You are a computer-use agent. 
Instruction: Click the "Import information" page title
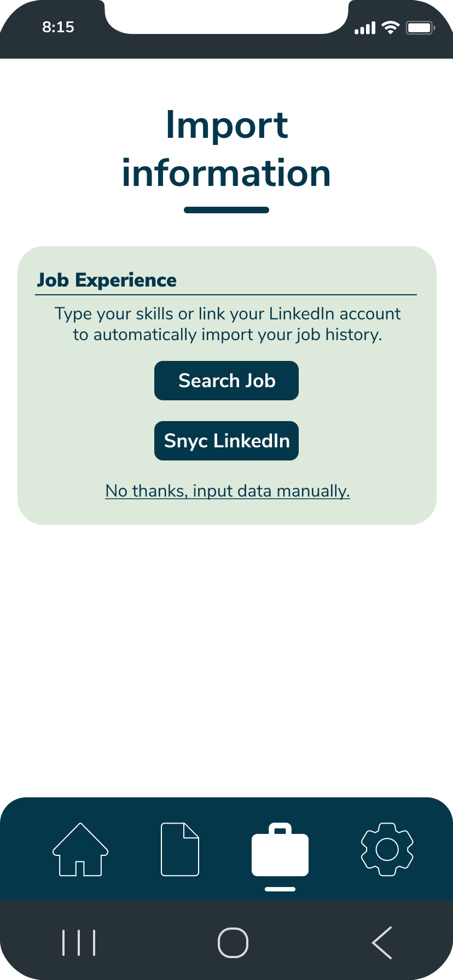pos(226,149)
